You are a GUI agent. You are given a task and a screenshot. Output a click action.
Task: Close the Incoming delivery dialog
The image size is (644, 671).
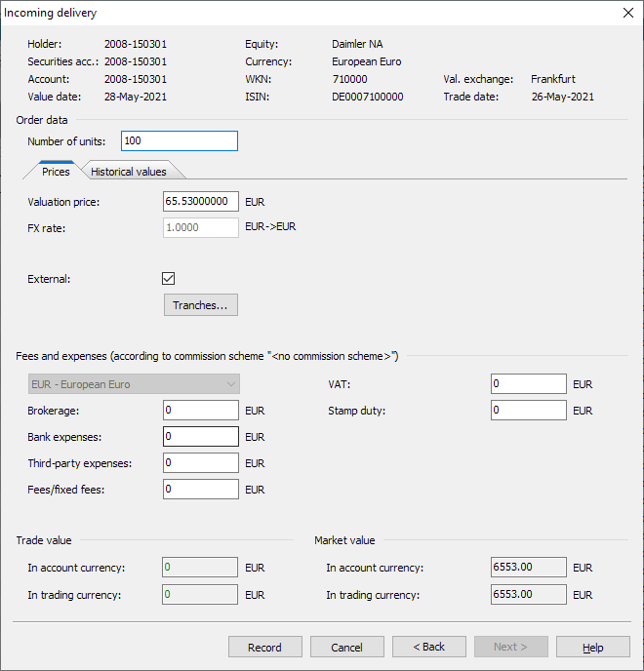point(626,13)
